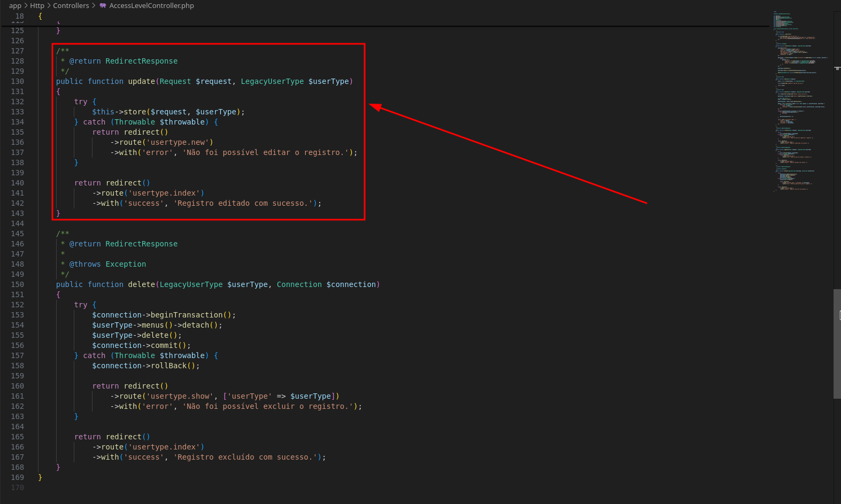Click the 'usertype.show' route string

[x=180, y=396]
